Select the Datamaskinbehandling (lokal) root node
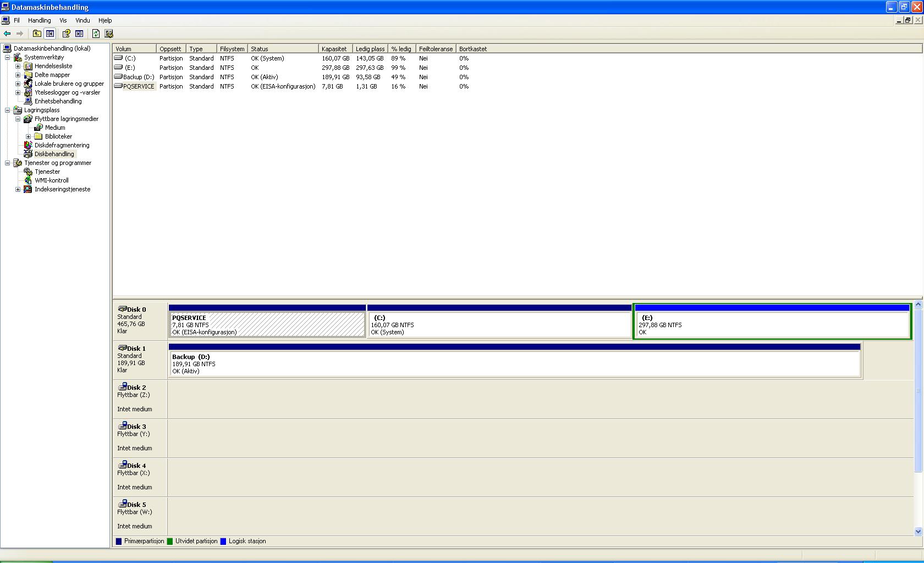Viewport: 924px width, 563px height. pos(52,48)
